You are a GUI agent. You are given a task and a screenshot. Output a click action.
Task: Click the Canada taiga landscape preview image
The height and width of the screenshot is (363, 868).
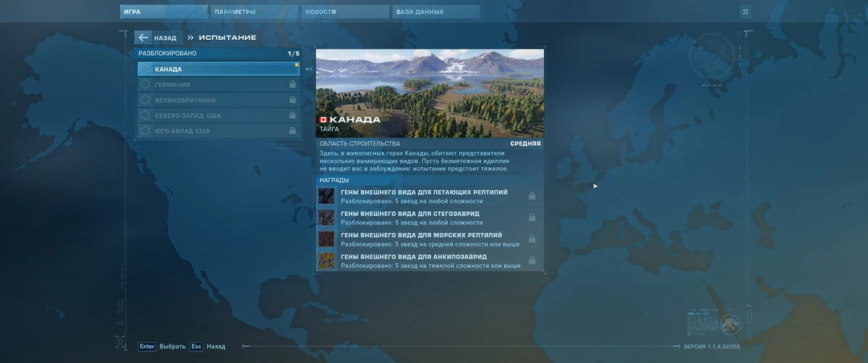(430, 93)
